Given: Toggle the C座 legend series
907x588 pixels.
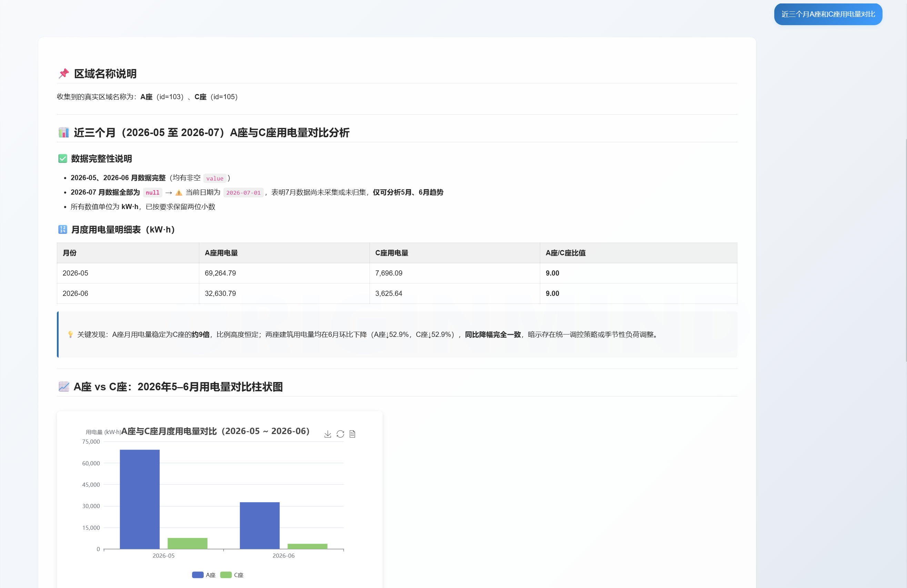Looking at the screenshot, I should pos(232,575).
